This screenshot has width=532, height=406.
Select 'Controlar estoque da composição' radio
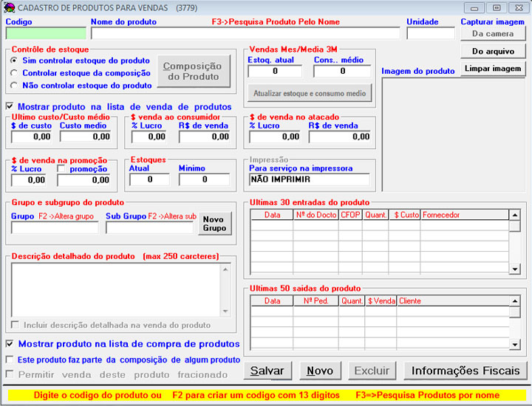point(14,73)
